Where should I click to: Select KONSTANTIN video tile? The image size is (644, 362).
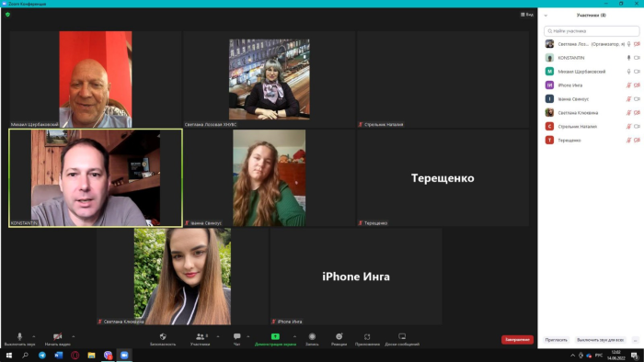pos(96,178)
